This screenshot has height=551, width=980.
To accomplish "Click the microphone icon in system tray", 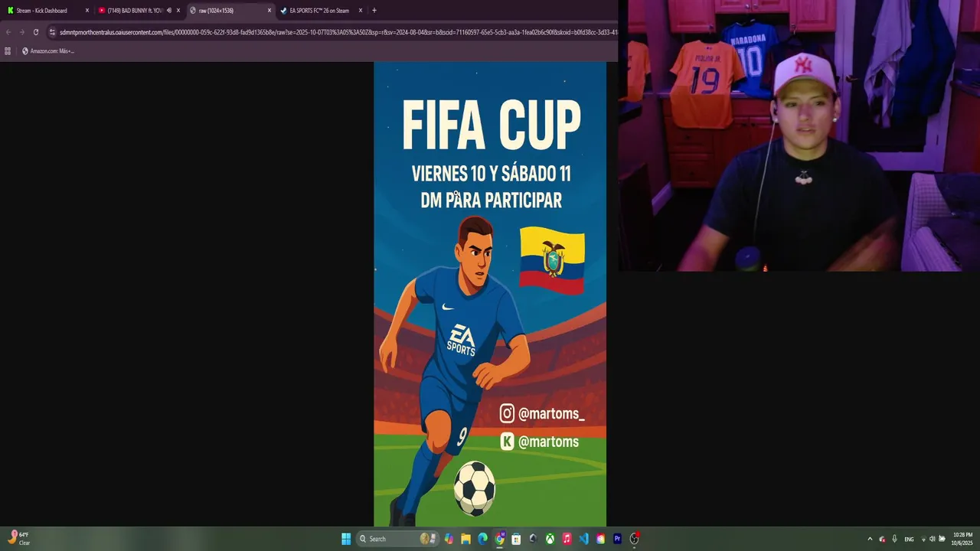I will pyautogui.click(x=894, y=539).
